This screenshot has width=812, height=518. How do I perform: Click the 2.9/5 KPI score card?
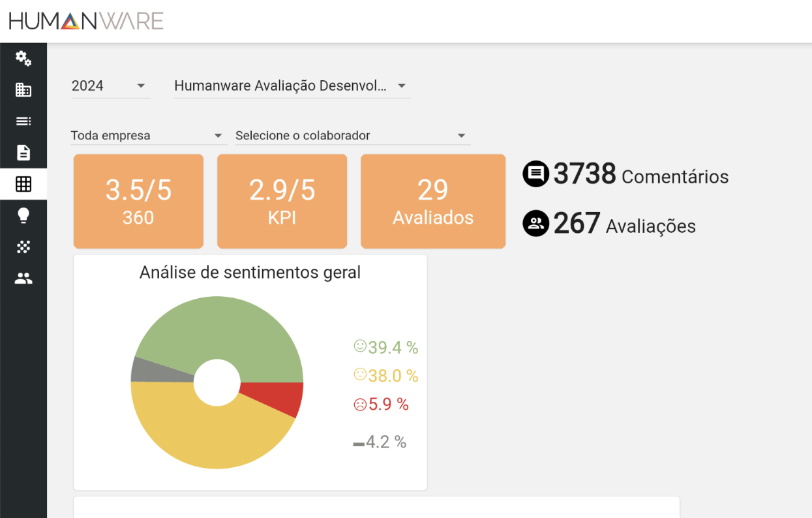(282, 202)
